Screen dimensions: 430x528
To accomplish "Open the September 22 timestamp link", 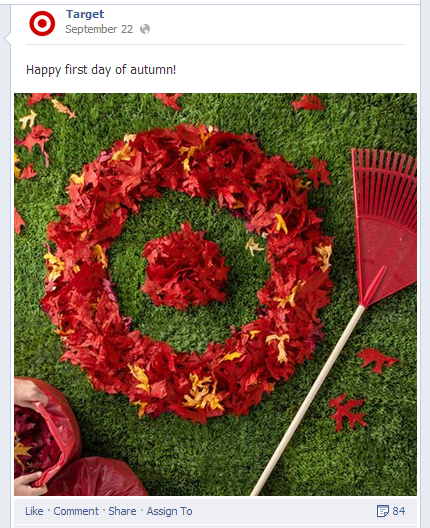I will (x=99, y=29).
